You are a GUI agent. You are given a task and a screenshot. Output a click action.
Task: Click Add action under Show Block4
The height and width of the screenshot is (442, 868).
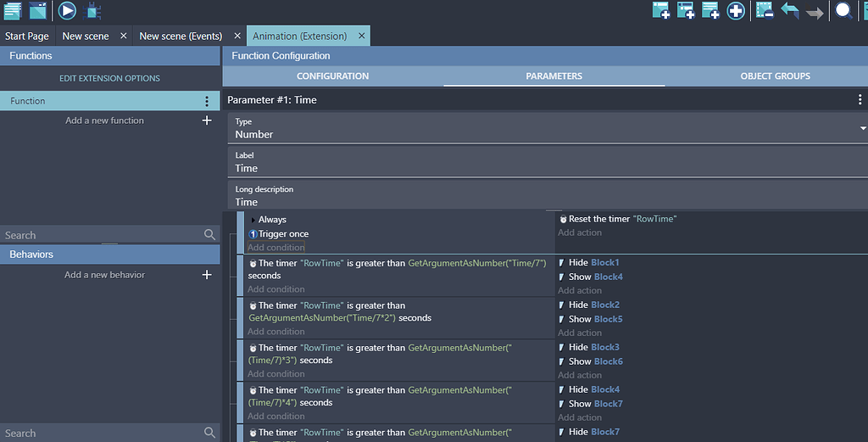point(580,290)
